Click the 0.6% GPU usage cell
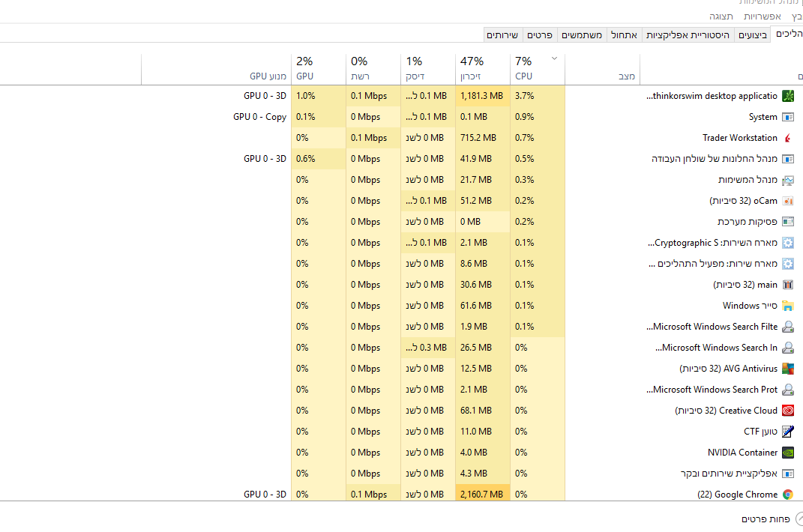Screen dimensions: 803x532 tap(319, 159)
